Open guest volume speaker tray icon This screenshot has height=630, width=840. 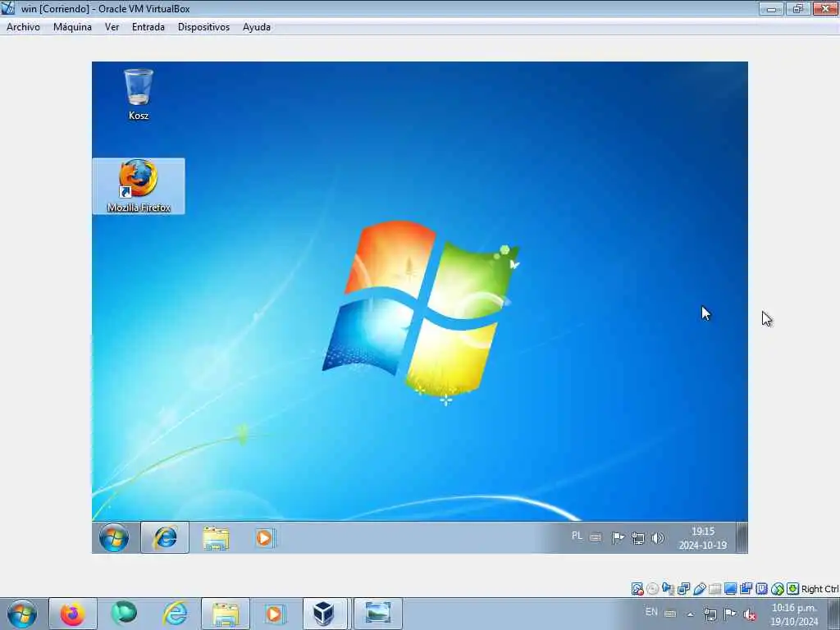658,538
